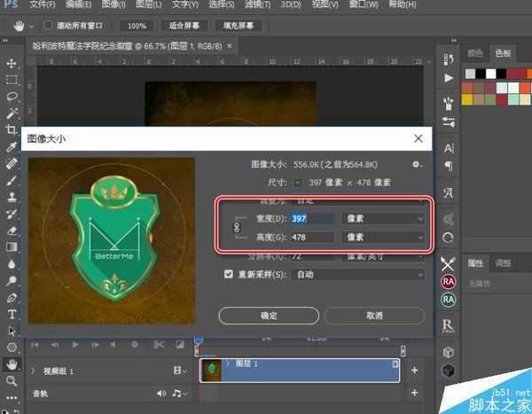This screenshot has width=532, height=414.
Task: Click the 取消 button
Action: coord(373,316)
